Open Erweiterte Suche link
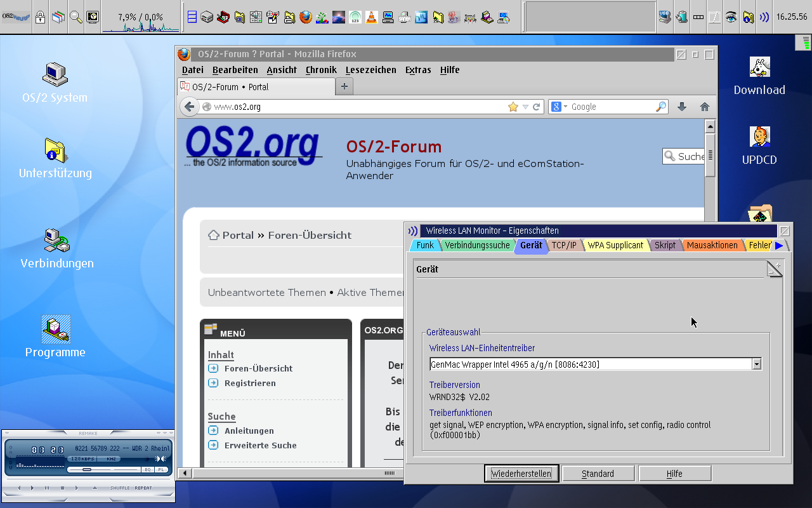812x508 pixels. [x=261, y=445]
